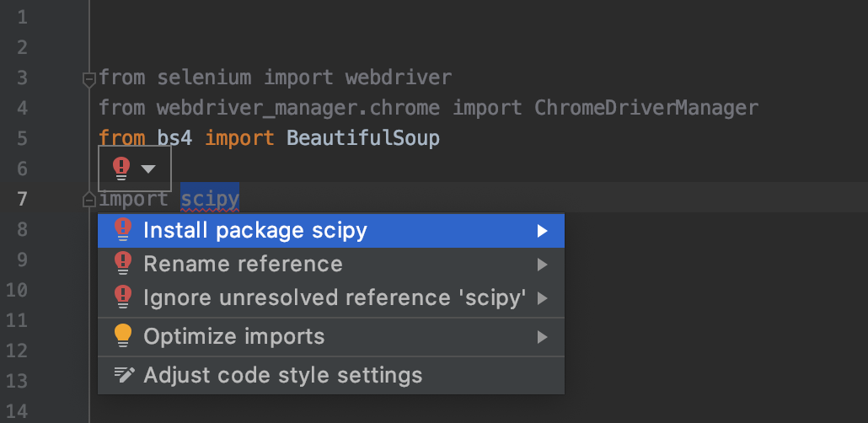This screenshot has width=868, height=423.
Task: Open Adjust code style settings
Action: coord(331,375)
